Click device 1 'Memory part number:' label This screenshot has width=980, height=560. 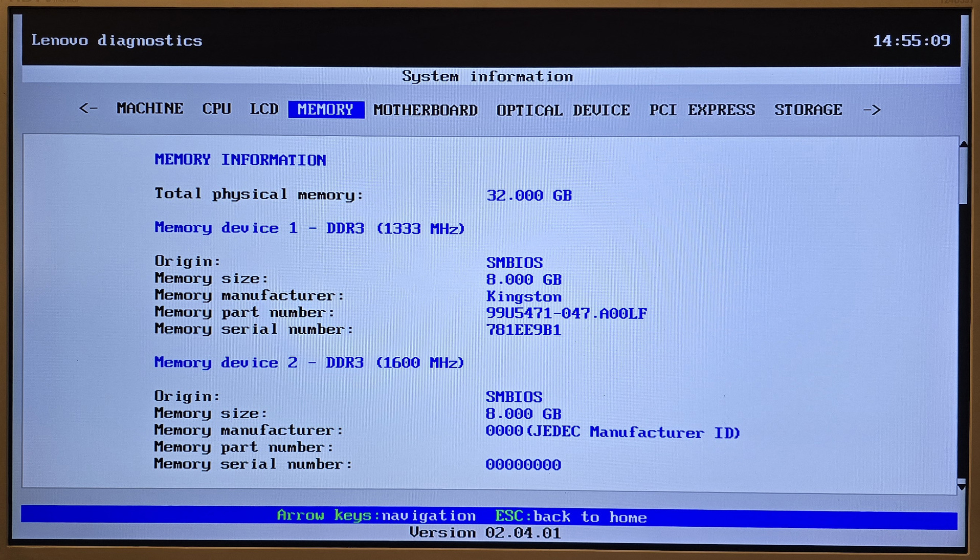(x=244, y=312)
